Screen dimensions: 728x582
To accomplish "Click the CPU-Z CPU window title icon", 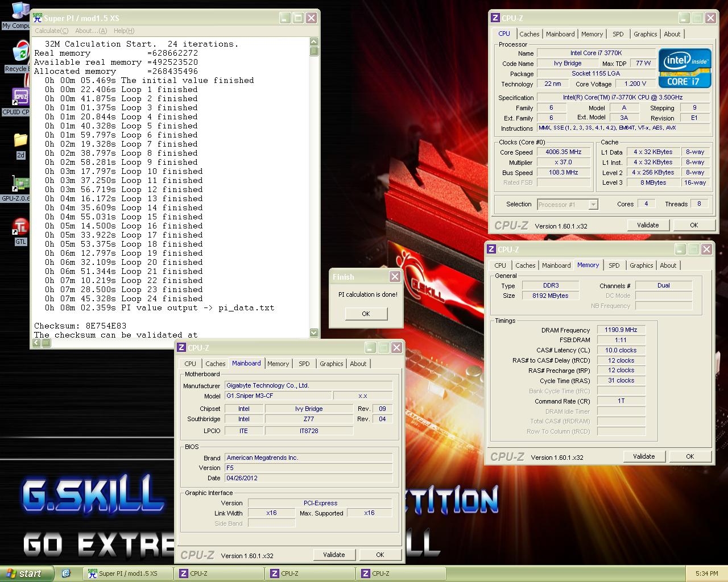I will (x=495, y=18).
